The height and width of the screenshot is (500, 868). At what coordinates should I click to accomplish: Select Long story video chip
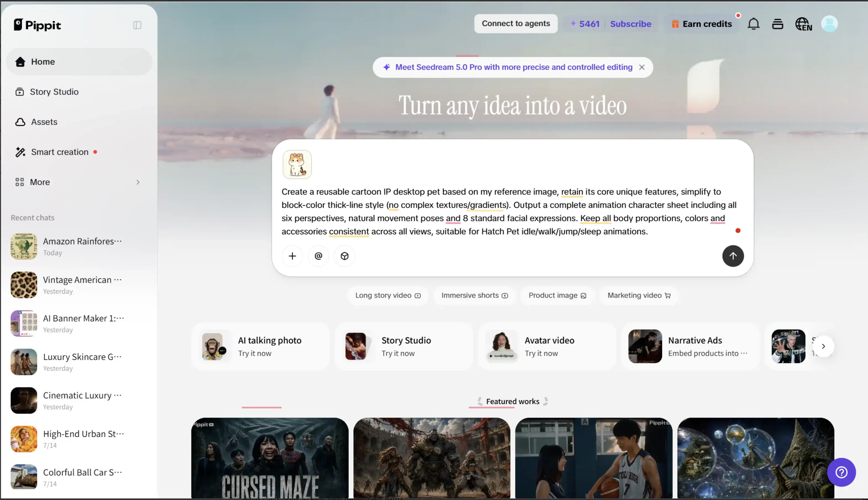tap(388, 295)
